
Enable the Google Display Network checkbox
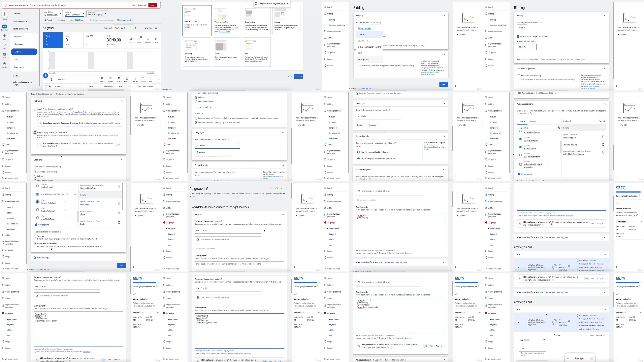[x=35, y=132]
